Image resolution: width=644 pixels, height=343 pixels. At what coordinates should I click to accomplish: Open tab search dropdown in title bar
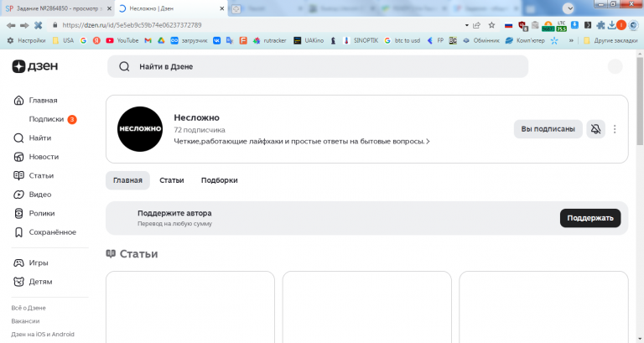[x=569, y=8]
